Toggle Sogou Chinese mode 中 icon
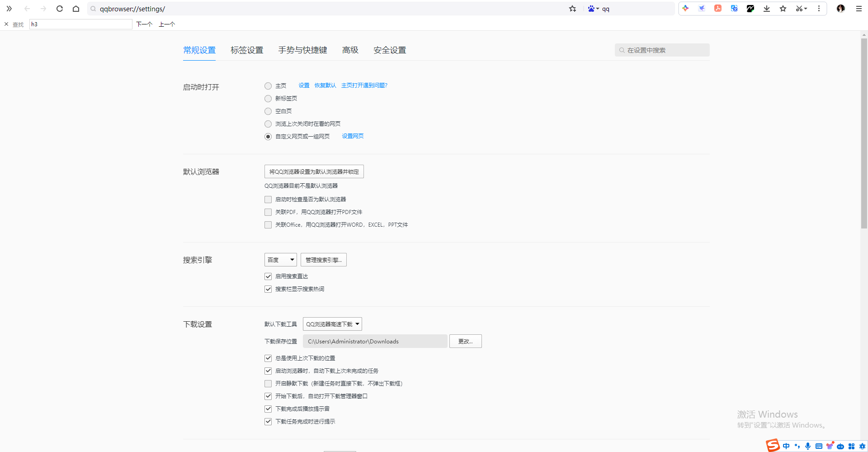This screenshot has height=452, width=868. 786,446
